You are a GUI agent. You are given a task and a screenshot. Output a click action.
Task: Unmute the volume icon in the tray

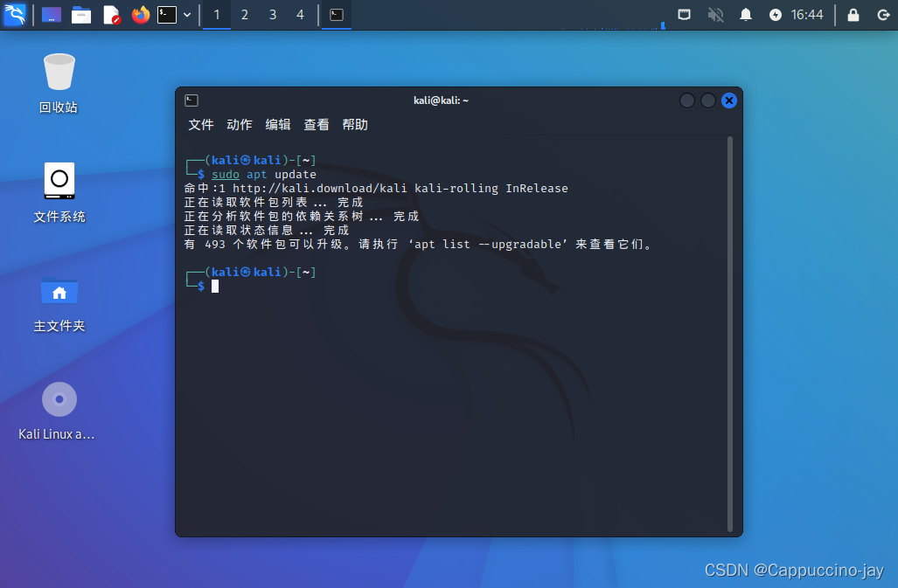pyautogui.click(x=715, y=15)
